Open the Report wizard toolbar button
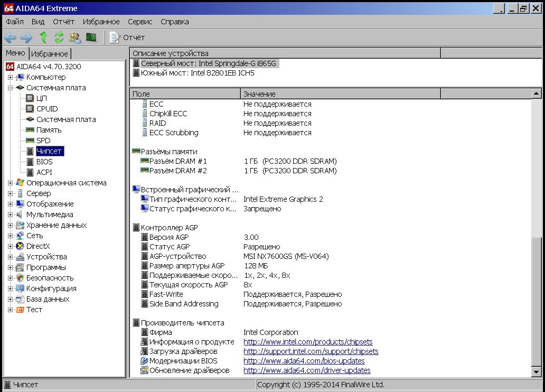 [x=127, y=38]
